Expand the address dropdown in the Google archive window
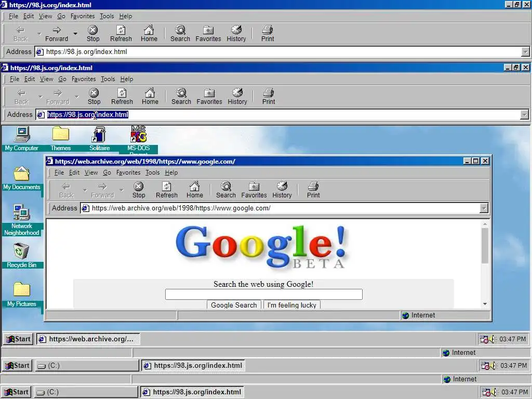The height and width of the screenshot is (399, 532). (484, 208)
